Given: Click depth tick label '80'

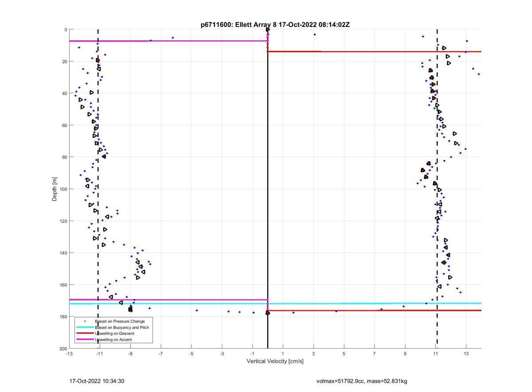Looking at the screenshot, I should coord(65,157).
